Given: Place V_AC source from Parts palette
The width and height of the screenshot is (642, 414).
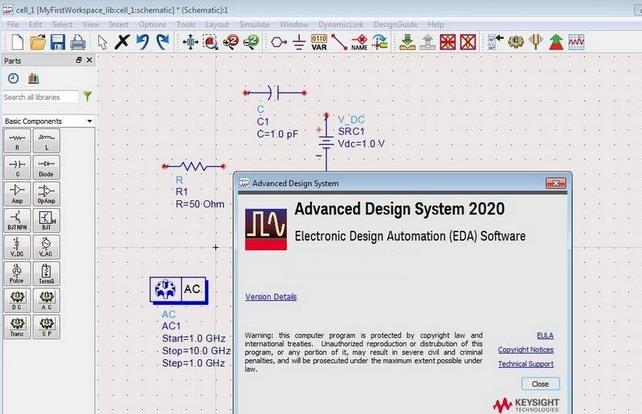Looking at the screenshot, I should pyautogui.click(x=46, y=247).
